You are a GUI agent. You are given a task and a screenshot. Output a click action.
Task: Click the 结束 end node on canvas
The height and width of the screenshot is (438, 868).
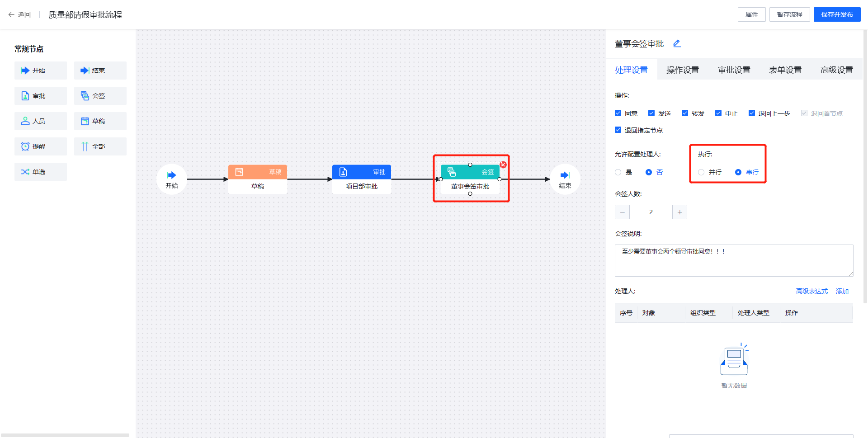pos(565,179)
